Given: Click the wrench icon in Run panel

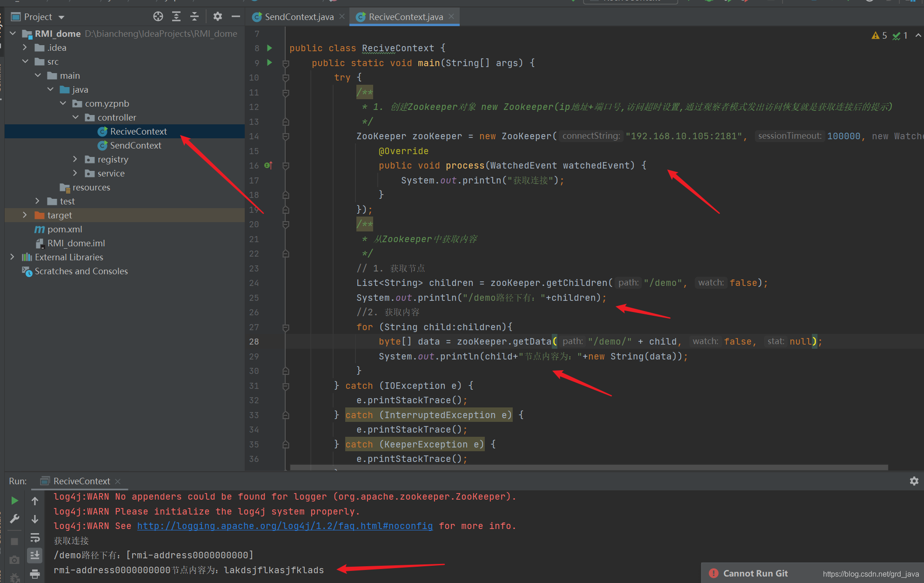Looking at the screenshot, I should 14,519.
